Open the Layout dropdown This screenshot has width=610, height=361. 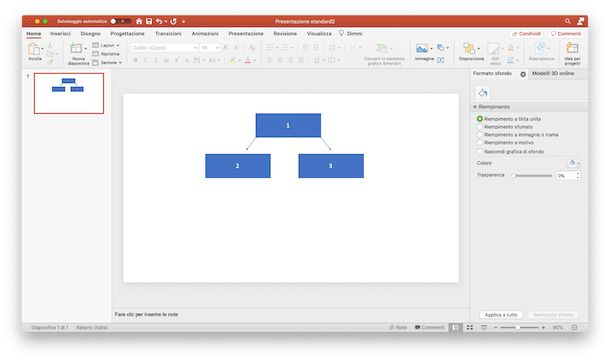pyautogui.click(x=106, y=46)
